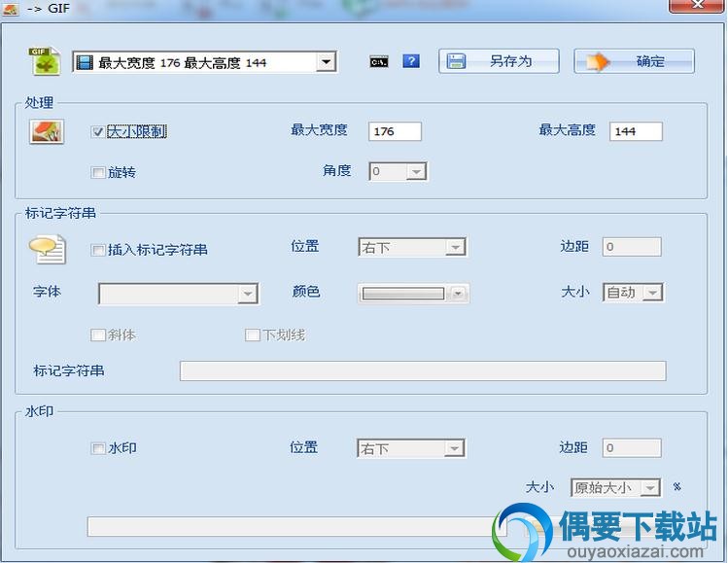Click the film strip icon in the preset box
Viewport: 728px width, 563px height.
(84, 62)
